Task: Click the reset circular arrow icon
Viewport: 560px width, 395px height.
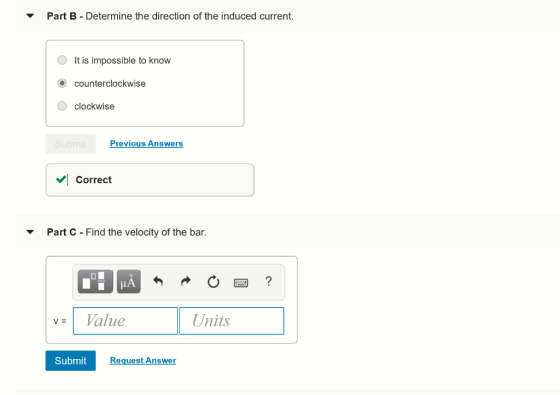Action: 213,281
